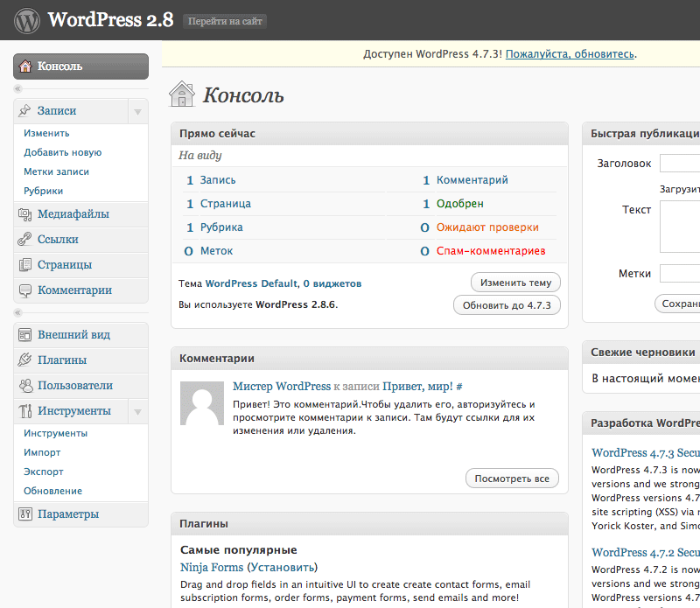This screenshot has height=608, width=700.
Task: Click the orange Ожидают проверки link
Action: pos(487,227)
